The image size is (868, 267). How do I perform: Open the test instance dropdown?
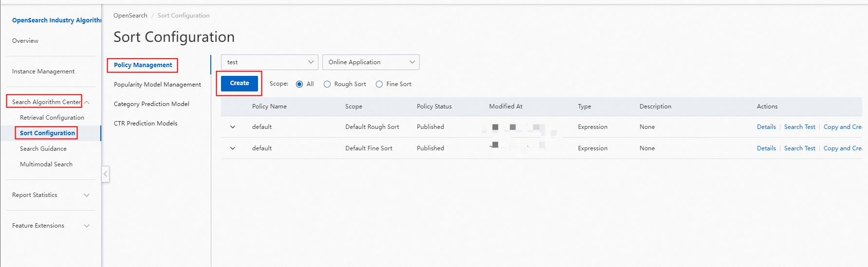pyautogui.click(x=269, y=62)
